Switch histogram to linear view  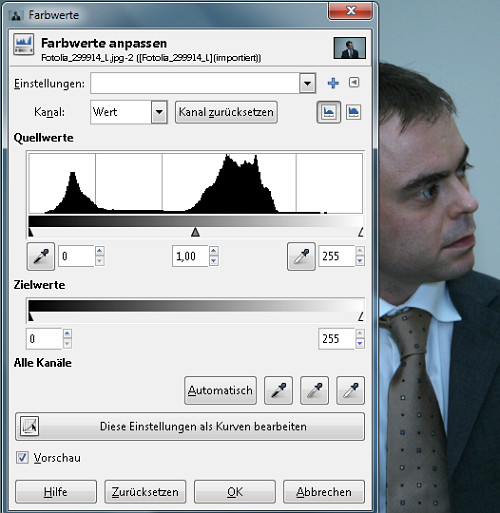point(329,112)
